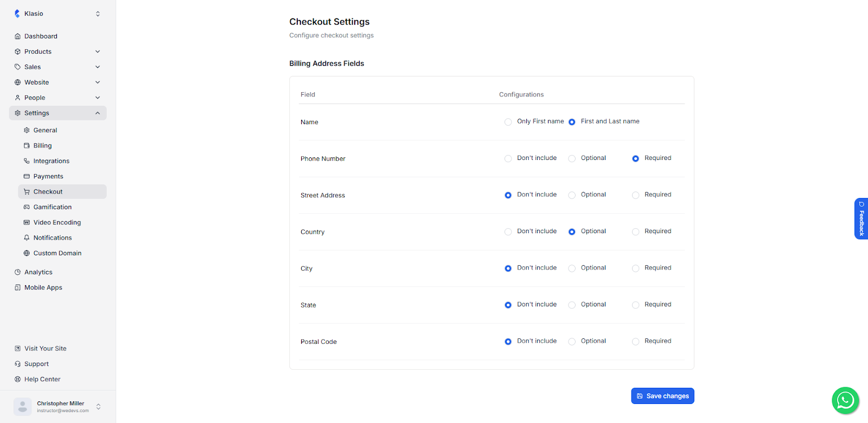Open the WhatsApp chat bubble icon

click(845, 401)
